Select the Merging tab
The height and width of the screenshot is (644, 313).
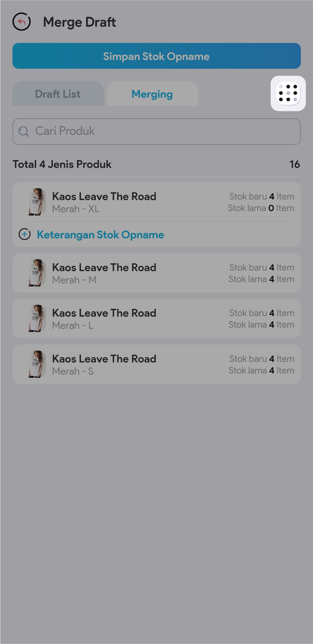click(x=152, y=94)
